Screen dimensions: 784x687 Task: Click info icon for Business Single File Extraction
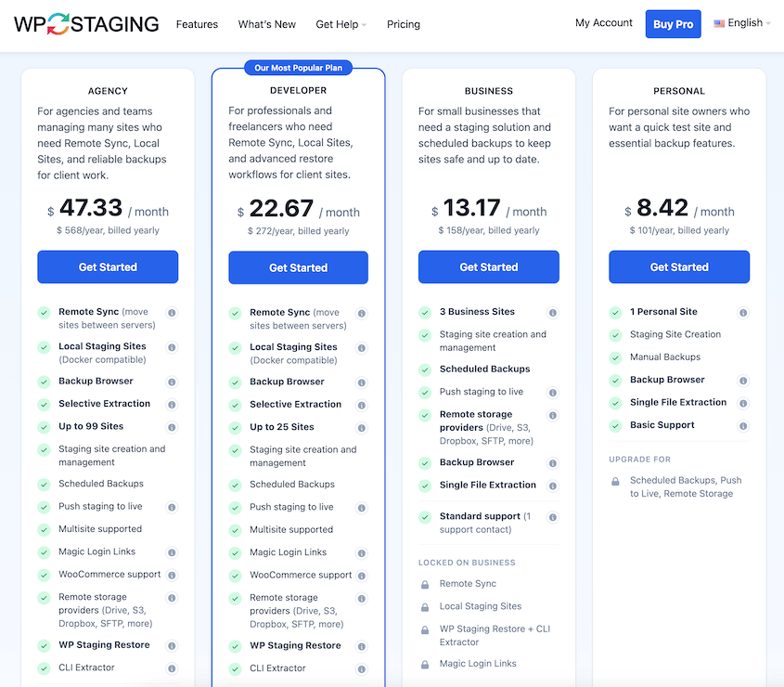tap(552, 486)
